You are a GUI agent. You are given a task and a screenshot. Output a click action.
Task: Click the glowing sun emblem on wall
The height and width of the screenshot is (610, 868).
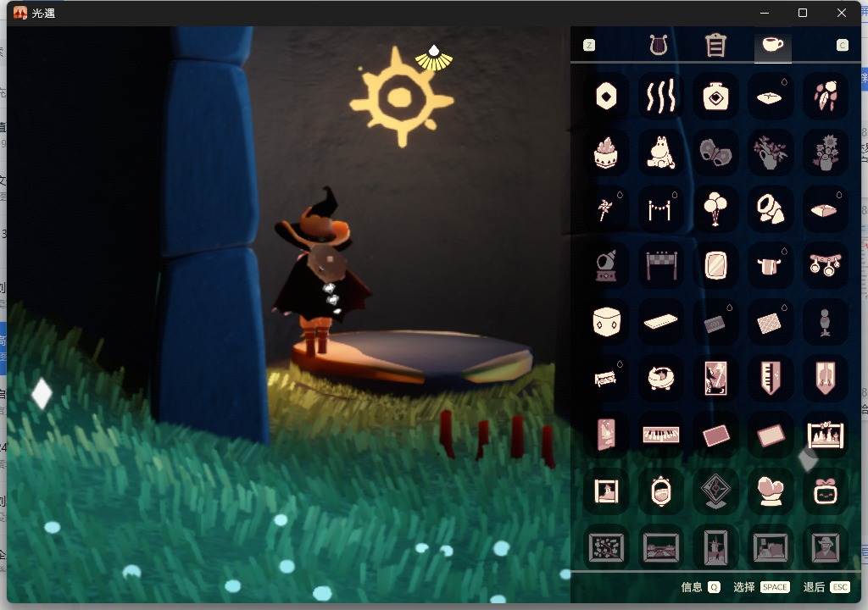401,98
